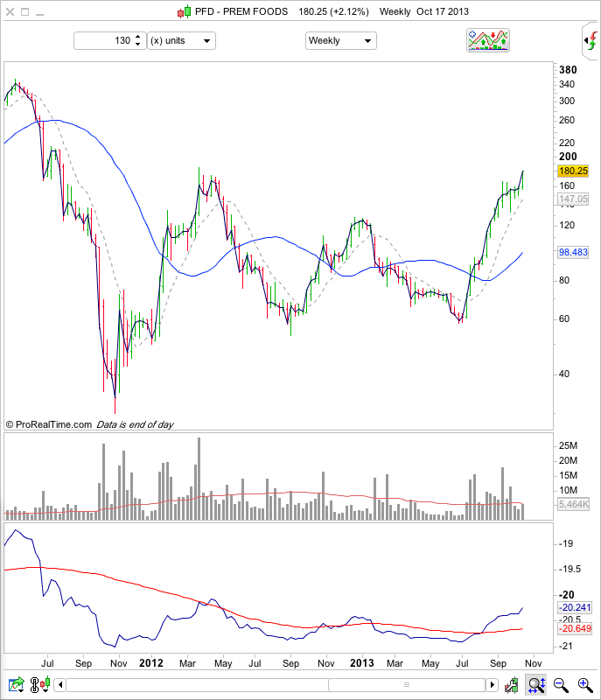The width and height of the screenshot is (601, 700).
Task: Click the horizontal chart scrollbar thumb
Action: click(407, 684)
